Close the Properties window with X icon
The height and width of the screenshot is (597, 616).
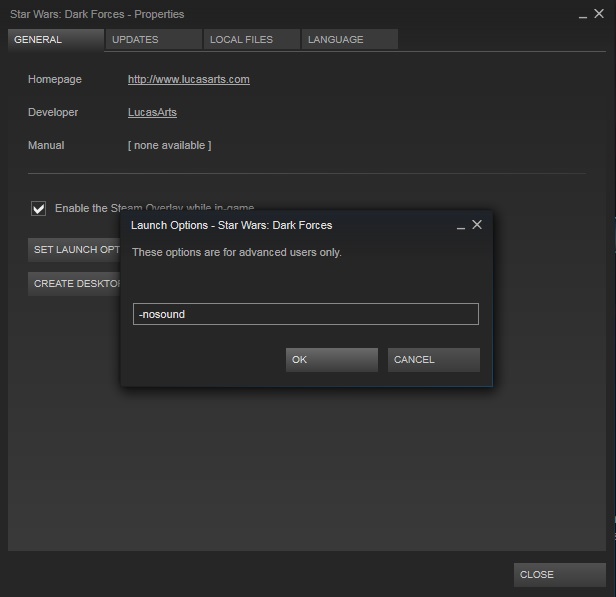[x=599, y=14]
